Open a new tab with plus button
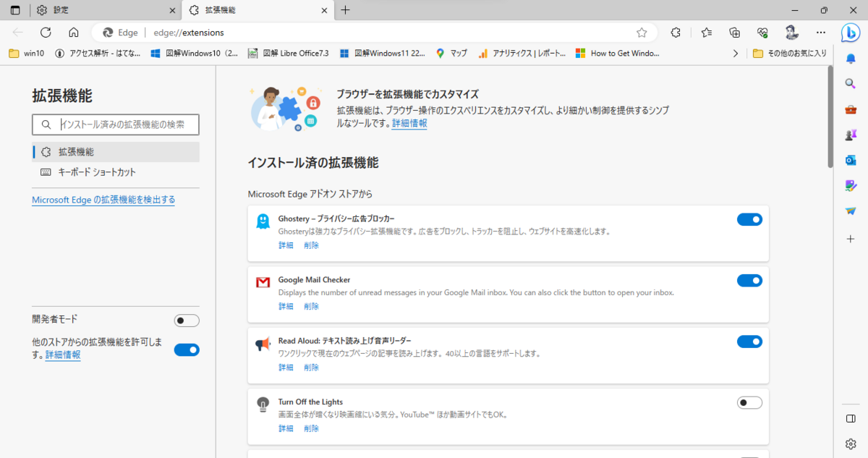Image resolution: width=868 pixels, height=458 pixels. point(345,10)
